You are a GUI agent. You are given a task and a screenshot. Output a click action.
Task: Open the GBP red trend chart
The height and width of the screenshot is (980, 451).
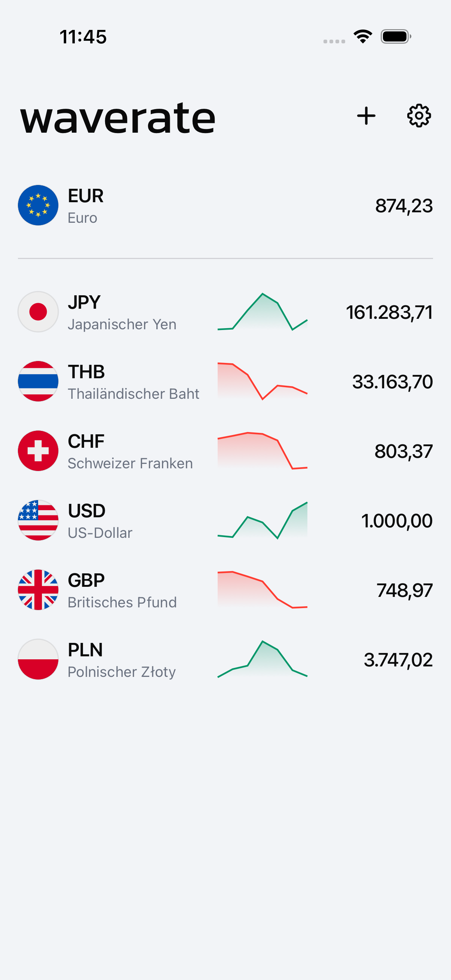click(x=263, y=590)
